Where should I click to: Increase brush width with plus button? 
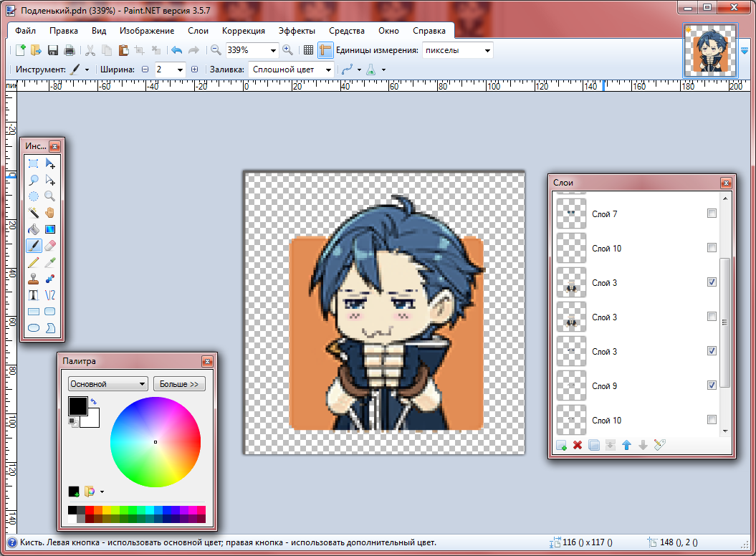tap(194, 69)
